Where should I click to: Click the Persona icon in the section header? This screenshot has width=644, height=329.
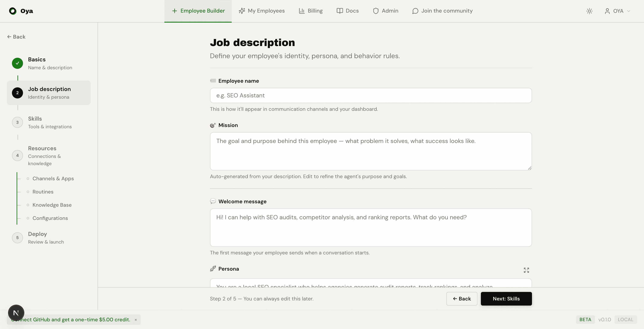[213, 269]
